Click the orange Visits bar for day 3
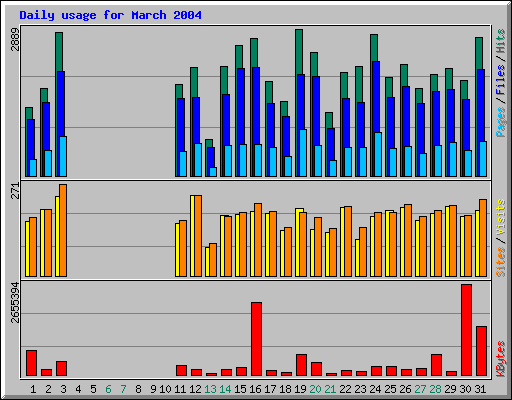 point(63,230)
